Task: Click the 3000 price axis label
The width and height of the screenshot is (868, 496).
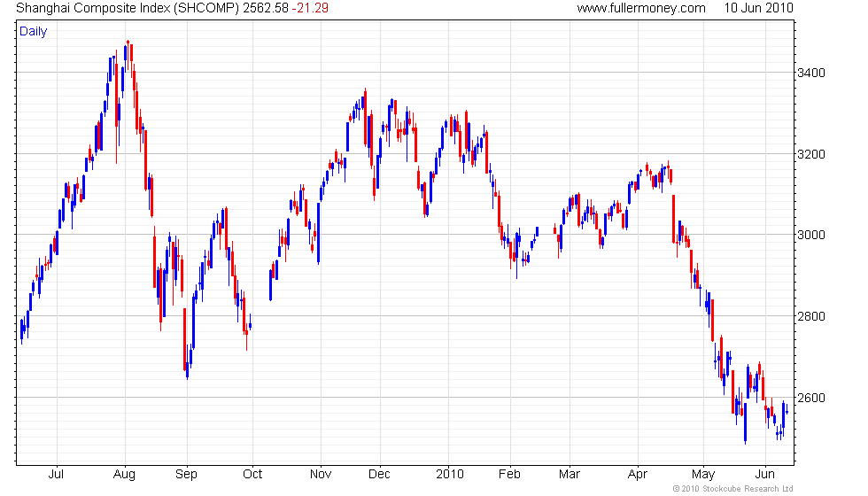Action: click(x=811, y=236)
